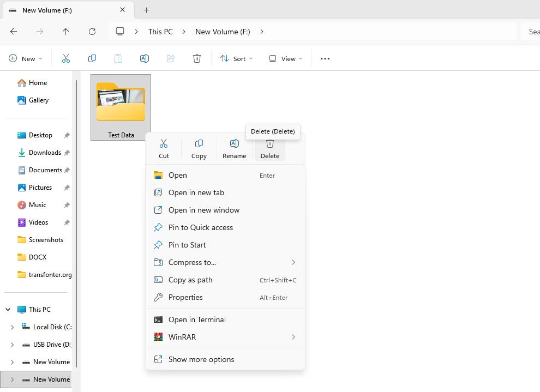Open the Sort dropdown
540x392 pixels.
pyautogui.click(x=237, y=58)
